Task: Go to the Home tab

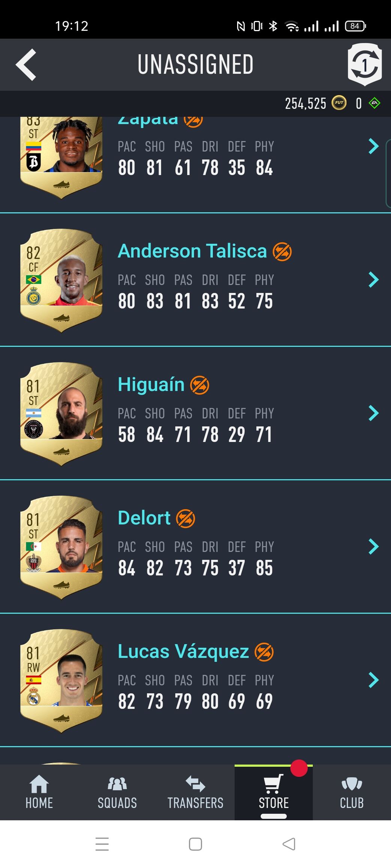Action: pos(39,792)
